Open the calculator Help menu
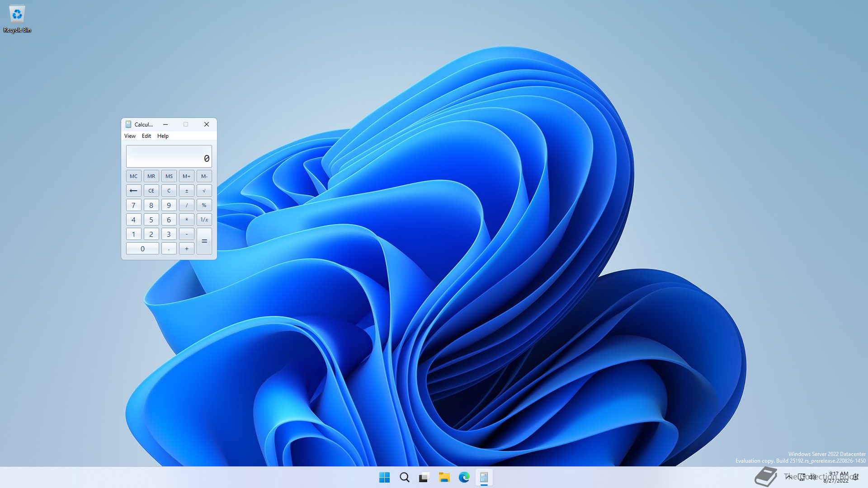The height and width of the screenshot is (488, 868). 163,136
